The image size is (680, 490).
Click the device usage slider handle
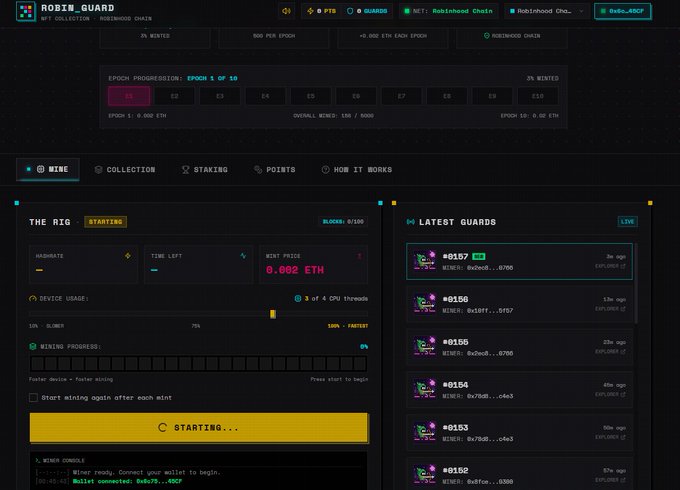273,314
